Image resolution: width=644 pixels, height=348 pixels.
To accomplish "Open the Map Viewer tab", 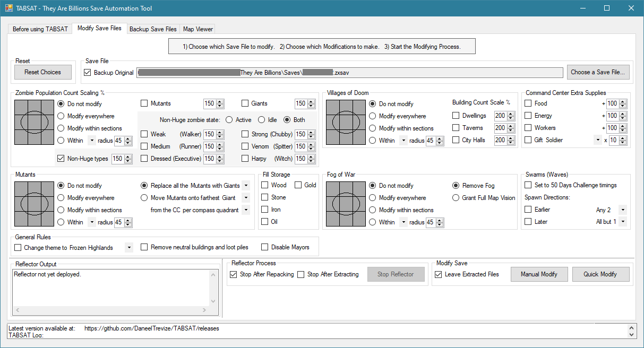I will coord(198,29).
